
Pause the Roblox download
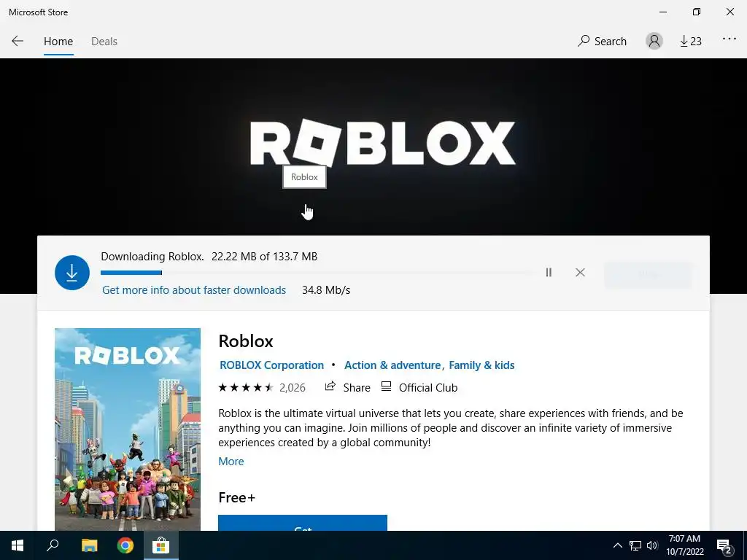pos(549,273)
